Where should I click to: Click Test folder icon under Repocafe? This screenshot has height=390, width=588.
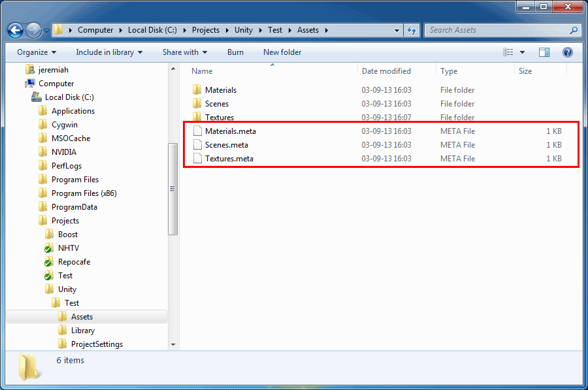[x=49, y=276]
